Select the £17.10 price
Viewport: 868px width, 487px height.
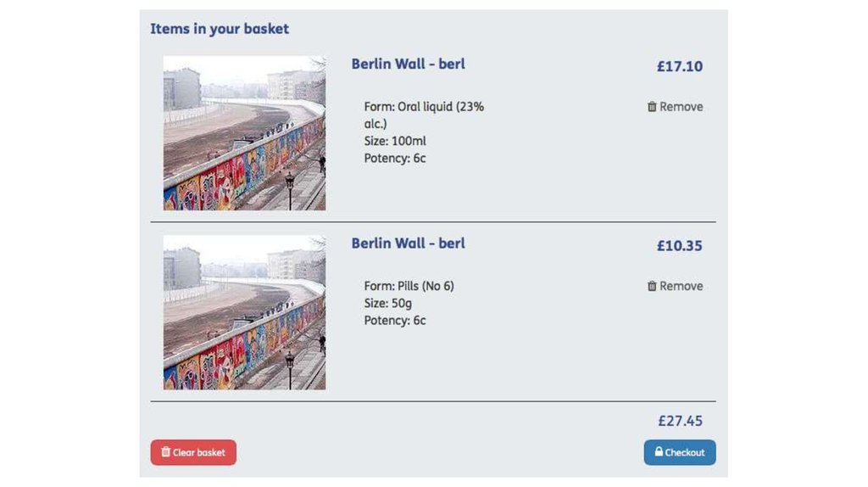(679, 66)
